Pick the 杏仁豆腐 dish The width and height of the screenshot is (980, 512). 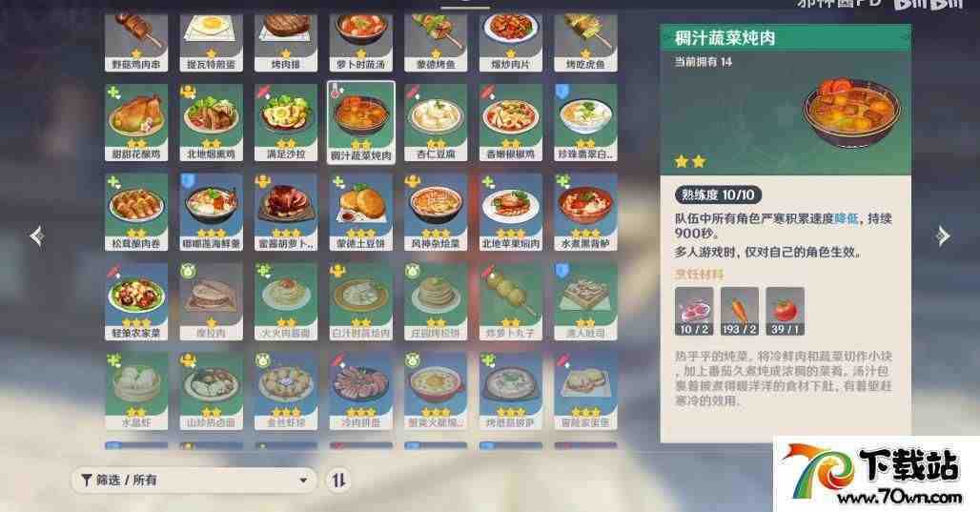436,123
